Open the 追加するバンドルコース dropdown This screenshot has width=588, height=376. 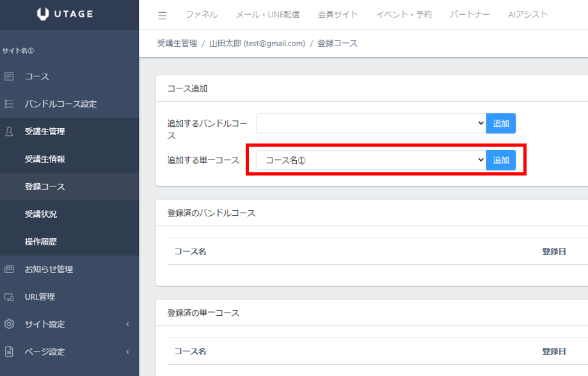click(371, 124)
